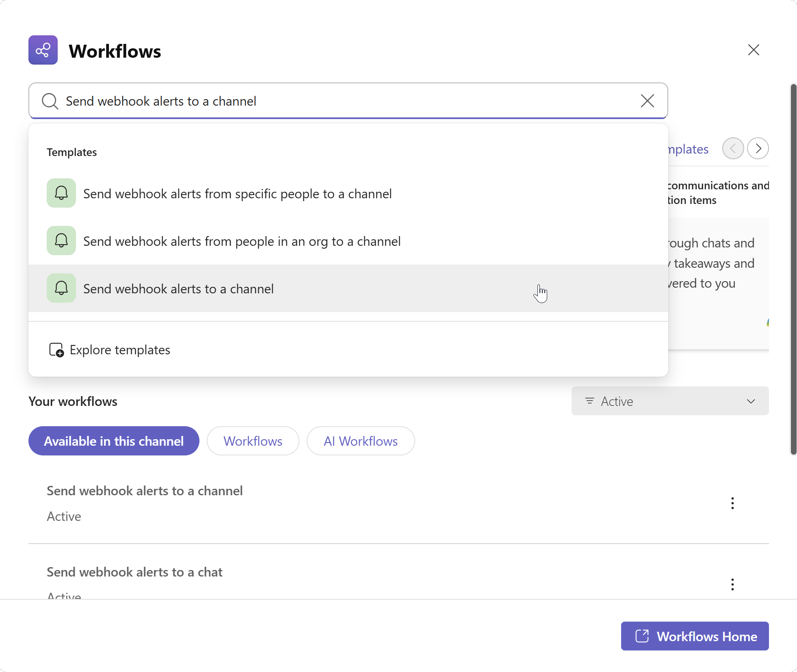The width and height of the screenshot is (797, 672).
Task: Click the bell icon beside 'Send webhook alerts to a channel'
Action: [x=61, y=288]
